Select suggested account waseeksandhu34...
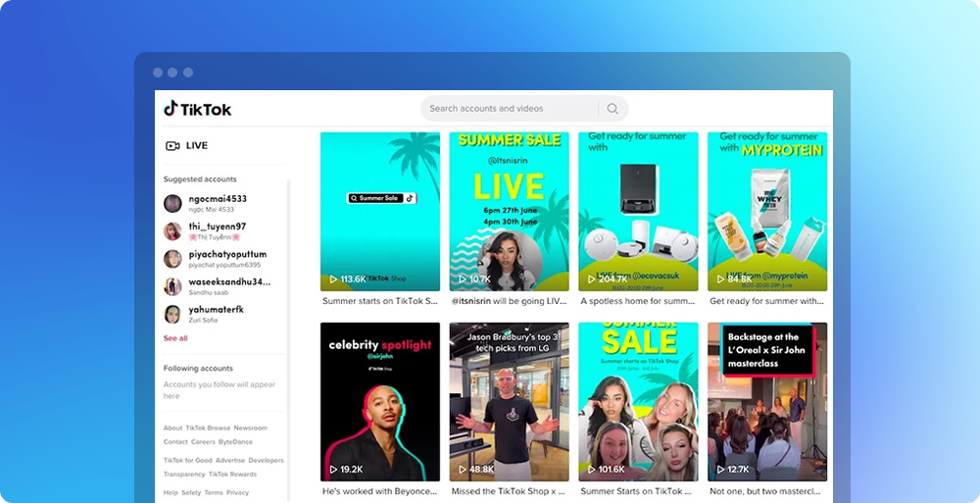 [218, 286]
